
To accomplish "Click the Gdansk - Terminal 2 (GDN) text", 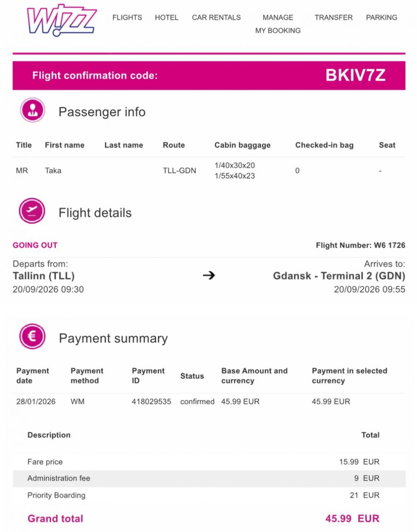I will pyautogui.click(x=339, y=276).
